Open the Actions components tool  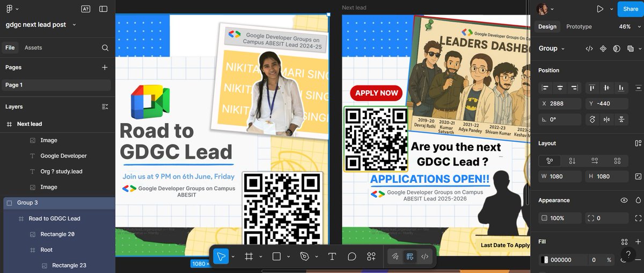tap(371, 256)
